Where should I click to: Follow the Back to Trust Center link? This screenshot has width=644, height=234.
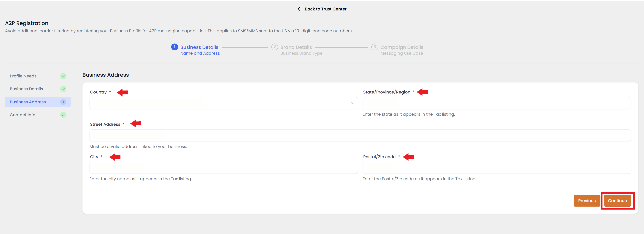click(325, 9)
